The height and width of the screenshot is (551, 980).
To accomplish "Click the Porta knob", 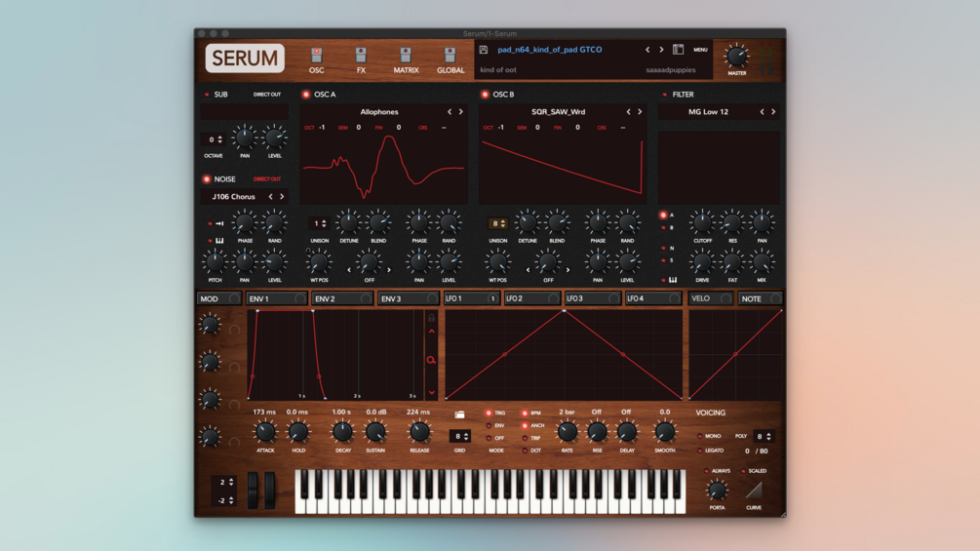I will pos(717,491).
